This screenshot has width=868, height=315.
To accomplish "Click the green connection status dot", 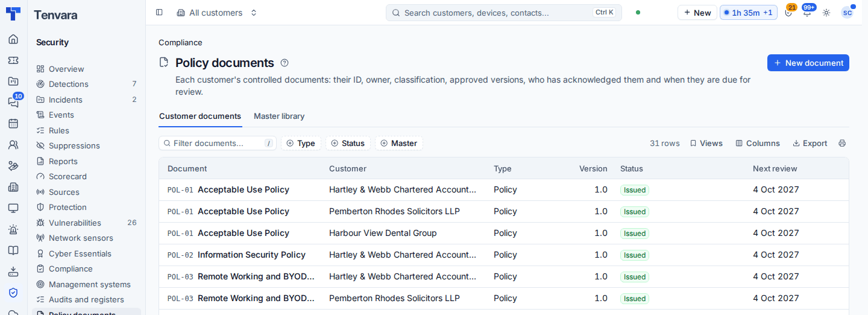I will 638,12.
